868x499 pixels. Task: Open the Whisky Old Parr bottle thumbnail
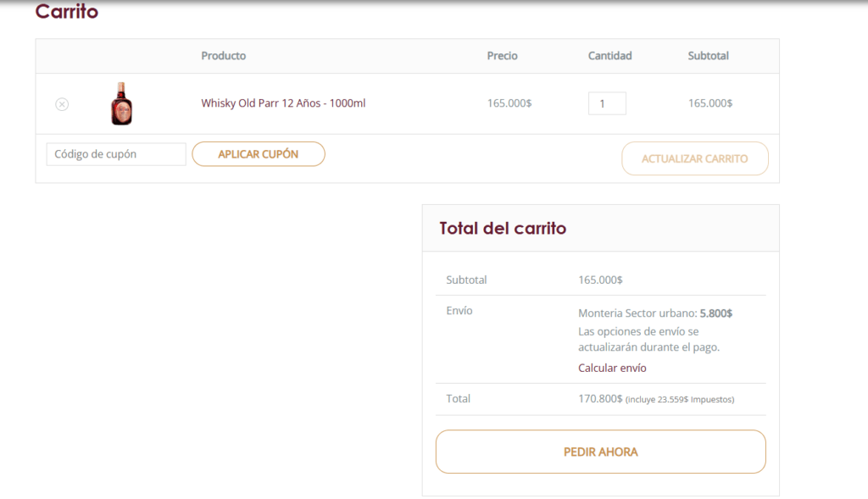click(121, 103)
